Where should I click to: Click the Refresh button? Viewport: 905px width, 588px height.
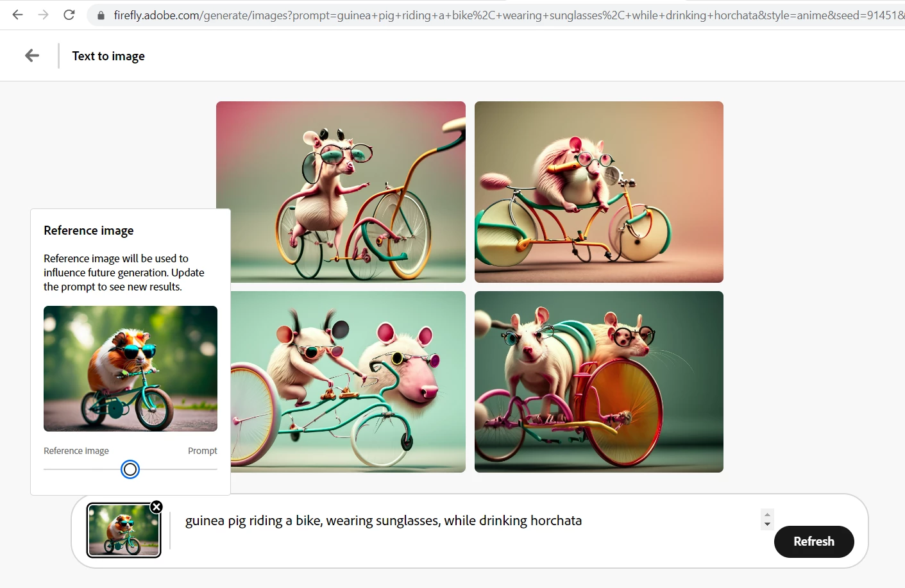tap(814, 542)
